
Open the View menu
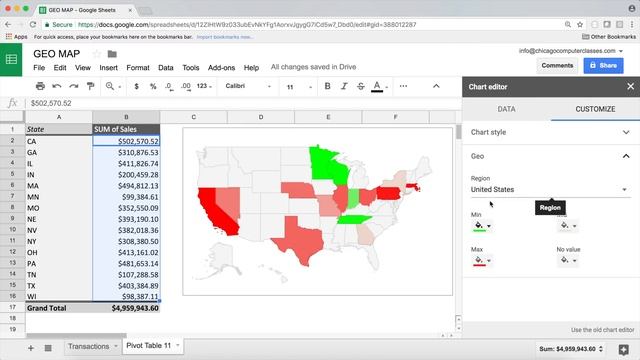[x=83, y=68]
